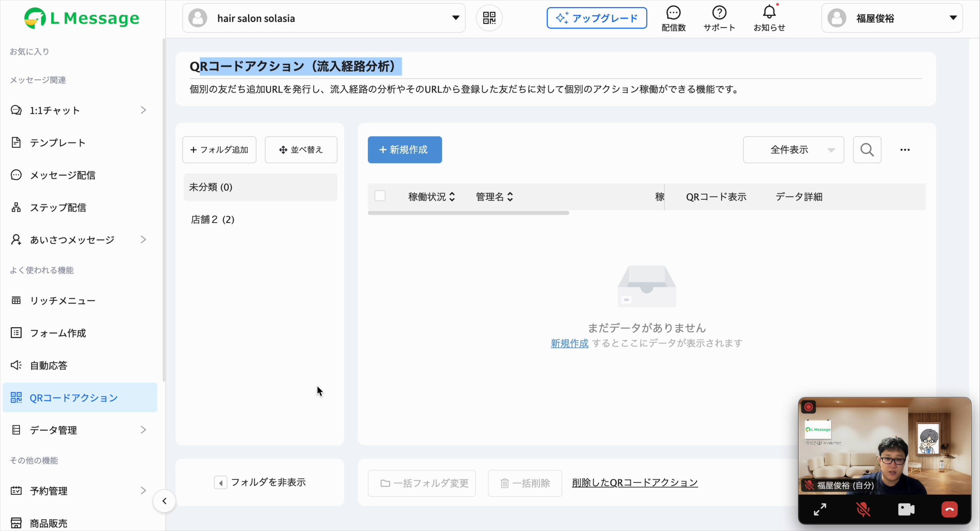The image size is (980, 531).
Task: Select 未分類 (0) folder
Action: tap(260, 187)
